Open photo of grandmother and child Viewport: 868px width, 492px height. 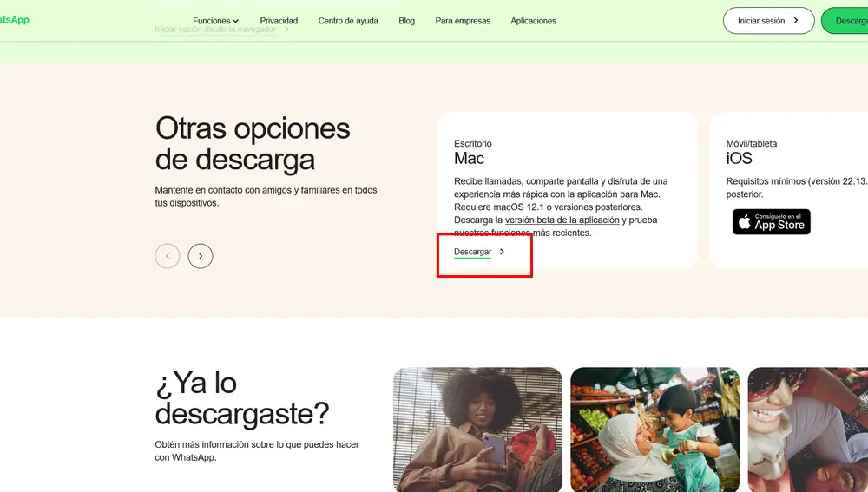[x=654, y=430]
